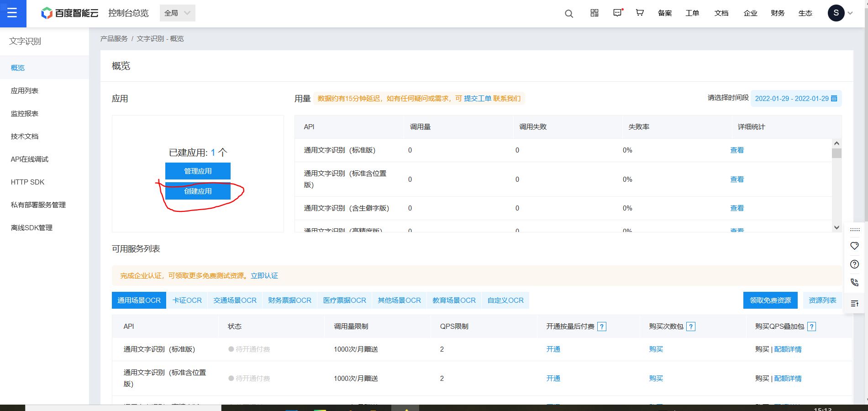868x411 pixels.
Task: Click the Baidu AI Cloud logo
Action: coord(69,13)
